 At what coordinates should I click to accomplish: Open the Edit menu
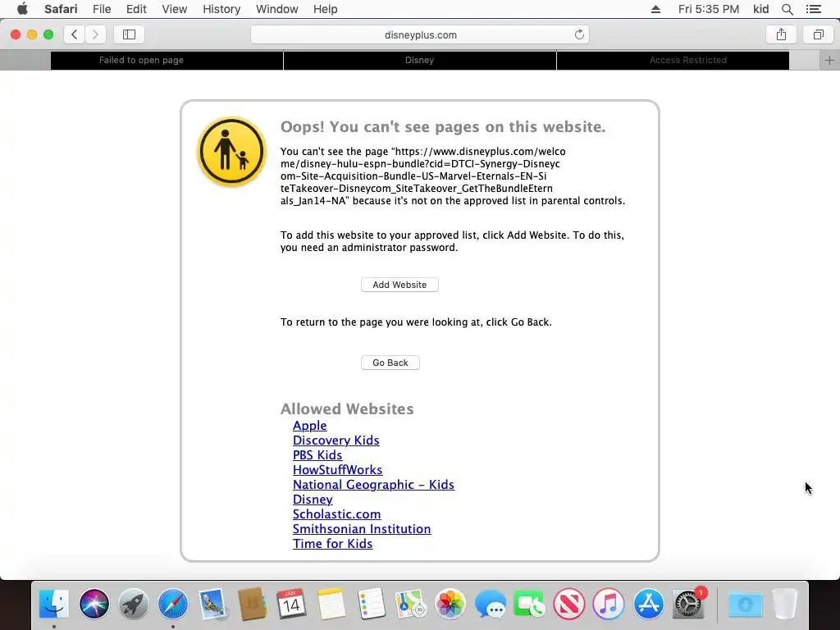pos(137,9)
